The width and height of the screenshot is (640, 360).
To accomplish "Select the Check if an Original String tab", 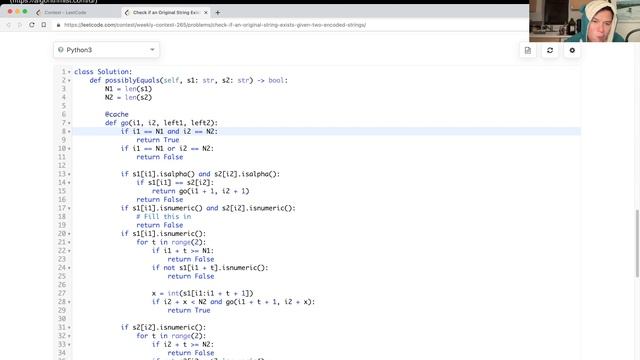I will coord(166,13).
